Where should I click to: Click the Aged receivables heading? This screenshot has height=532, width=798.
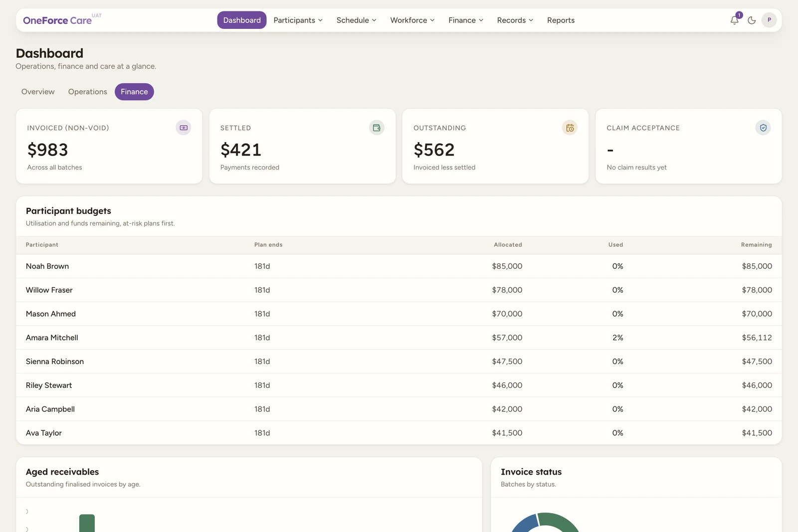(62, 472)
